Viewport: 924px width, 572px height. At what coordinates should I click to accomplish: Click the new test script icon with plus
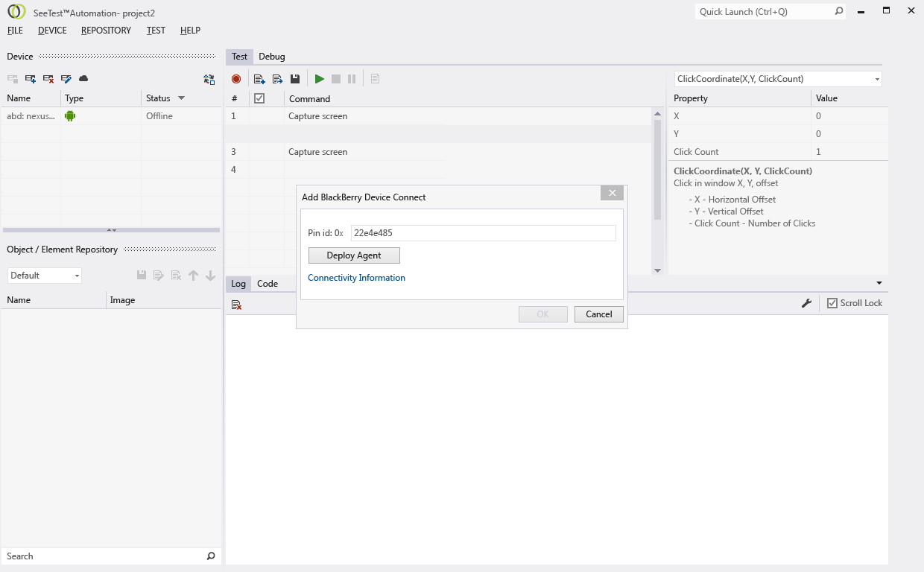click(x=259, y=79)
